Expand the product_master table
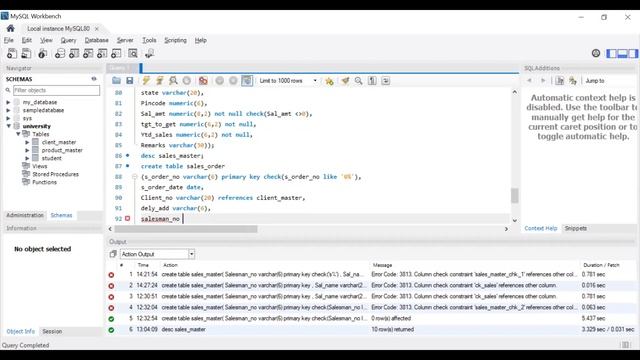The width and height of the screenshot is (640, 360). coord(27,150)
